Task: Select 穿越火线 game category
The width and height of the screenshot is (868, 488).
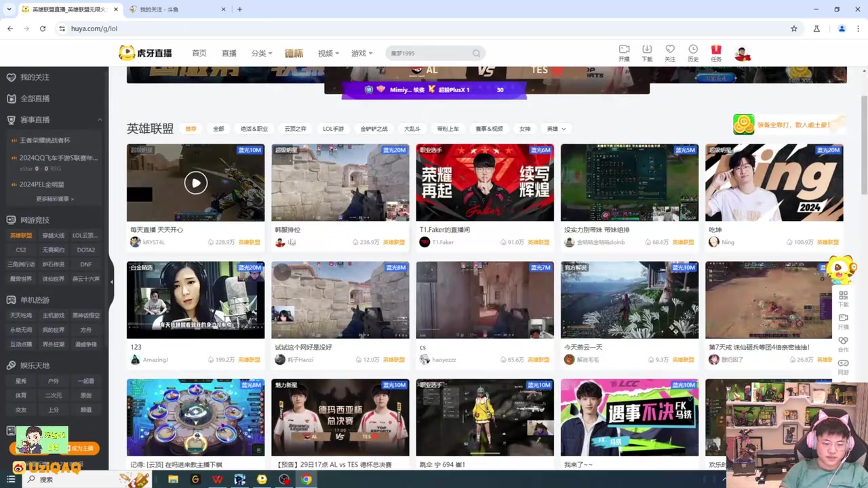Action: pyautogui.click(x=54, y=236)
